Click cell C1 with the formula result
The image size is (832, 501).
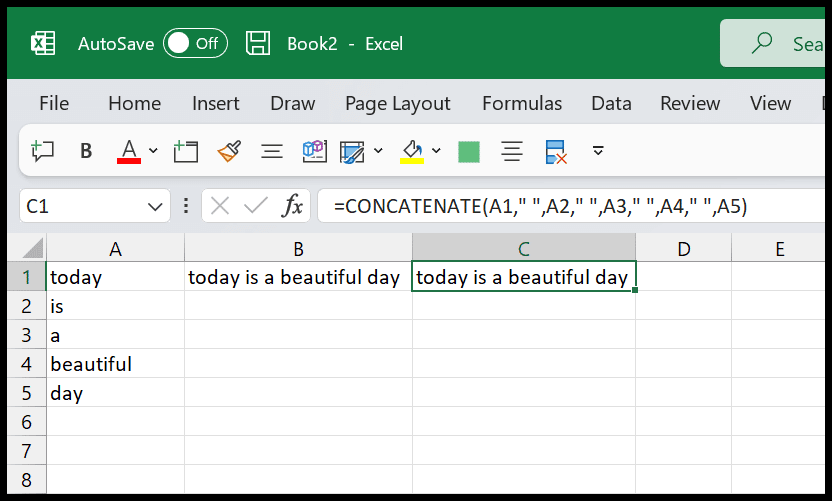tap(524, 277)
